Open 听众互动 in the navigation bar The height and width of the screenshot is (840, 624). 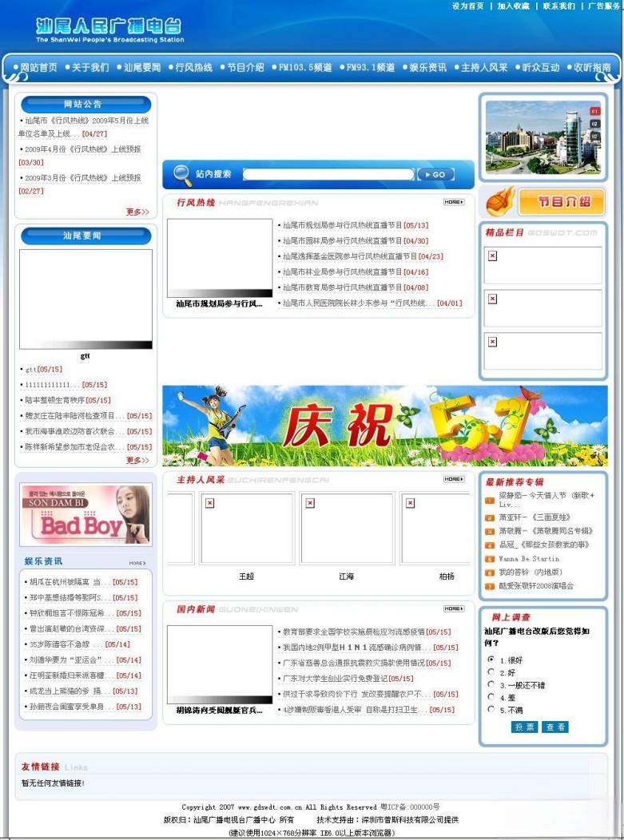[541, 68]
